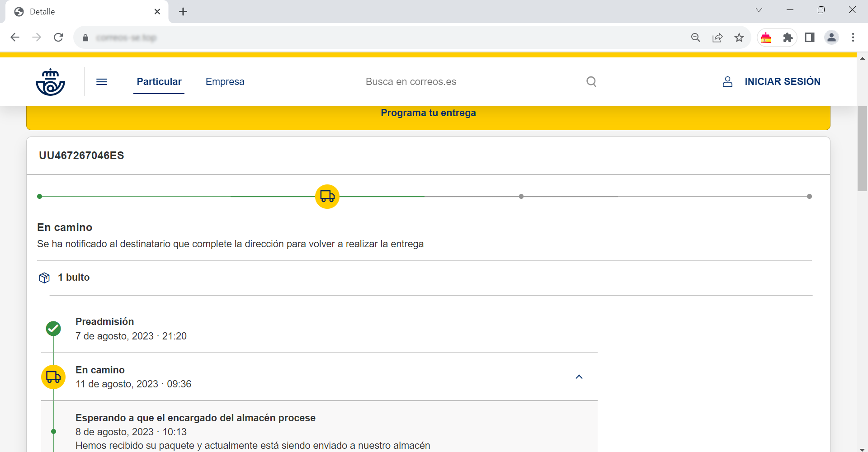Reload the page
The image size is (868, 452).
click(x=58, y=38)
